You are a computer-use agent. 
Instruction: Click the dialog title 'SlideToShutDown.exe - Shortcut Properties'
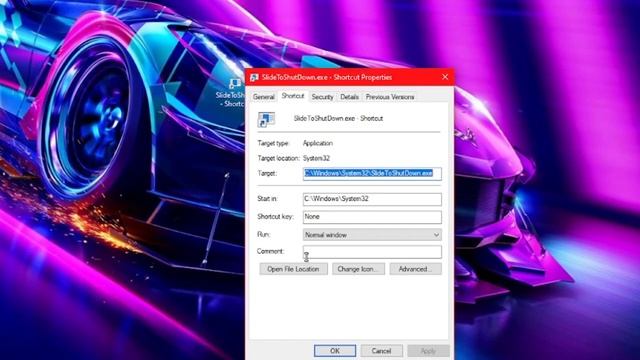point(327,77)
